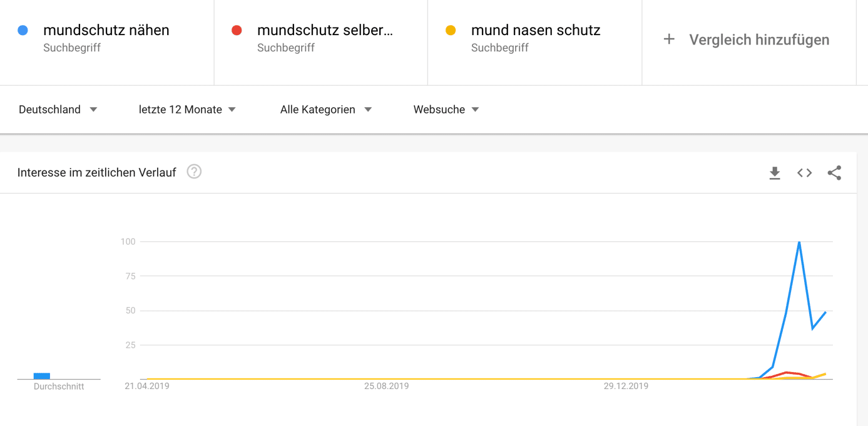Open the Alle Kategorien dropdown

(326, 110)
